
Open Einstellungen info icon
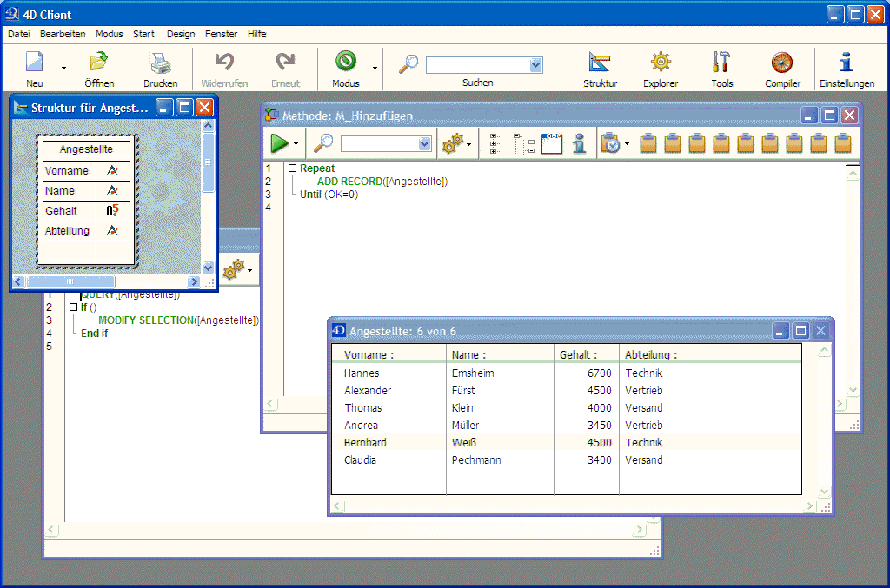coord(847,64)
